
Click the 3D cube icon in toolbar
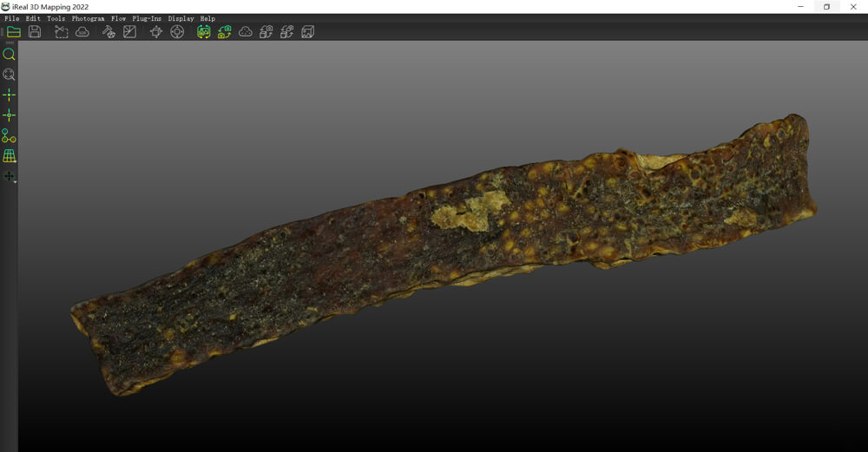coord(308,32)
